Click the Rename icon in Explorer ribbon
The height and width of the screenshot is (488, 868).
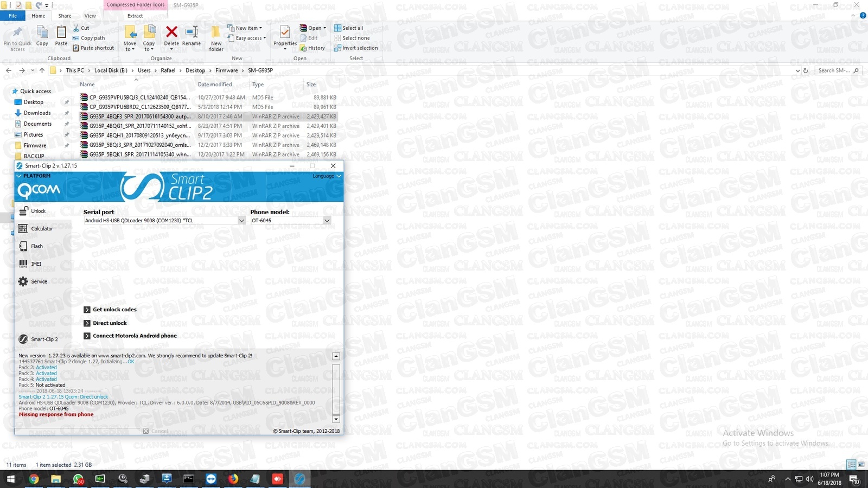[x=192, y=36]
